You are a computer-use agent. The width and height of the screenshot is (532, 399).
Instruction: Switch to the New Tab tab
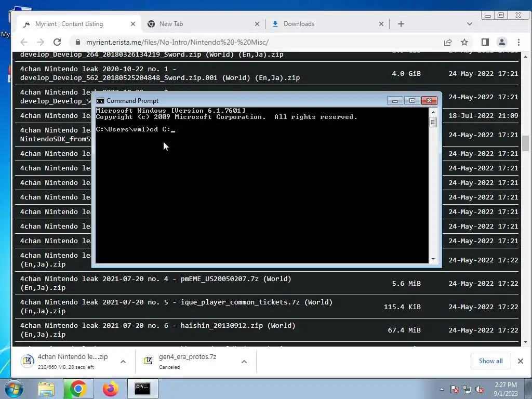(x=204, y=24)
